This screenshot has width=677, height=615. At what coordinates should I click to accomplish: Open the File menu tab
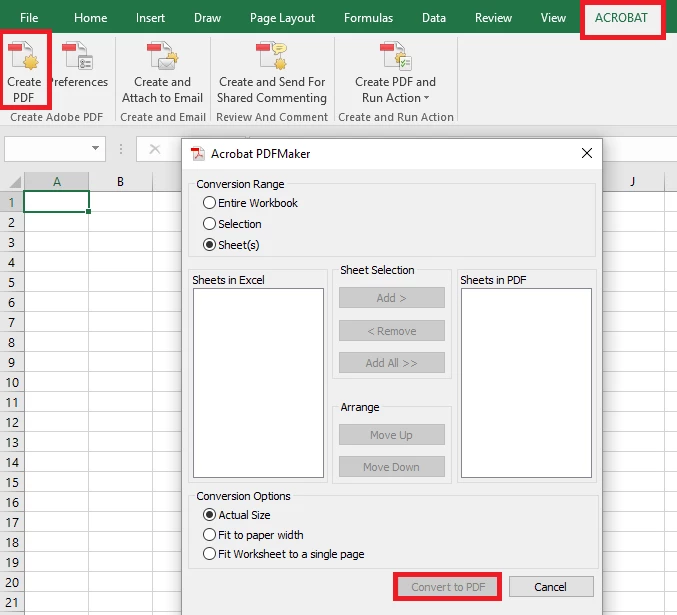point(29,18)
